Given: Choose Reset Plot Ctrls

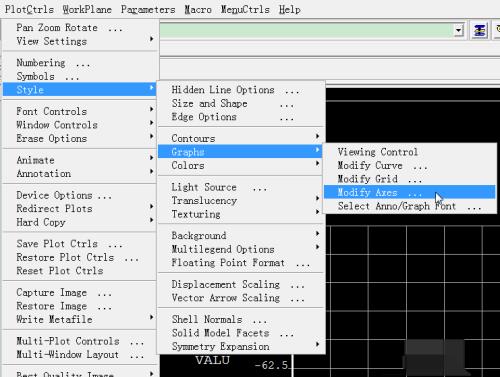Looking at the screenshot, I should (x=79, y=271).
